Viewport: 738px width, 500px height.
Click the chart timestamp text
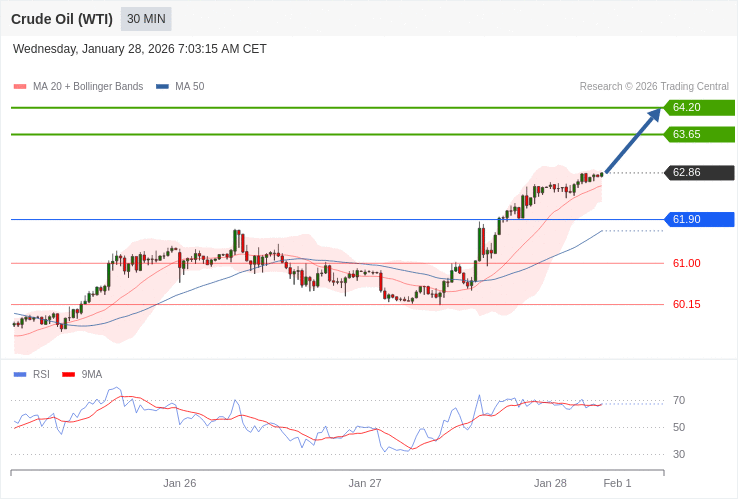coord(140,49)
